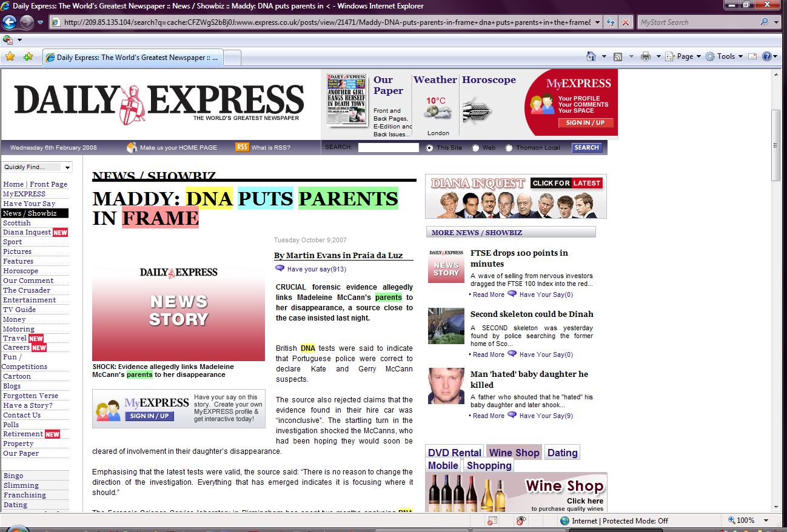Click the orange RSS icon

[x=242, y=147]
